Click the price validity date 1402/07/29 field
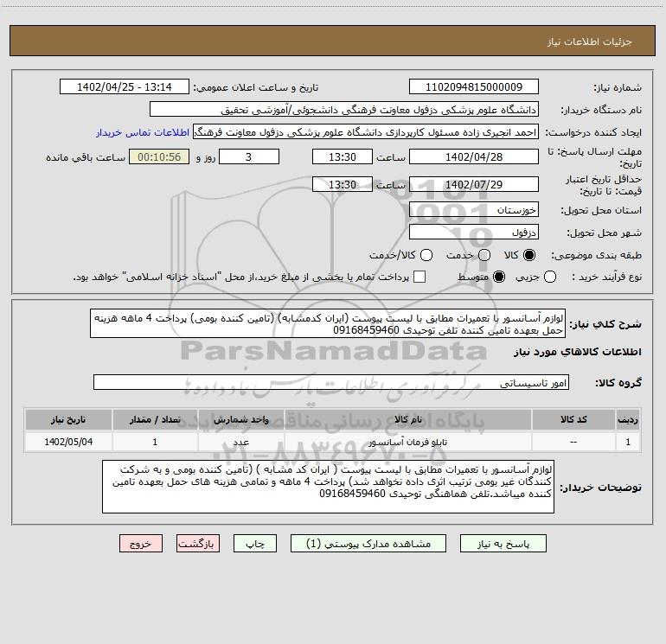The height and width of the screenshot is (644, 666). 474,184
